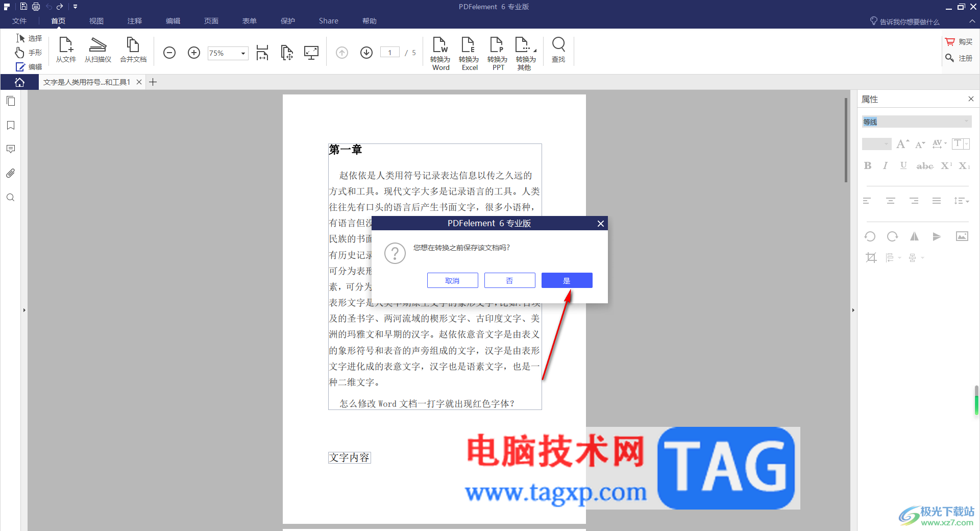
Task: Click the fit page icon
Action: pyautogui.click(x=287, y=53)
